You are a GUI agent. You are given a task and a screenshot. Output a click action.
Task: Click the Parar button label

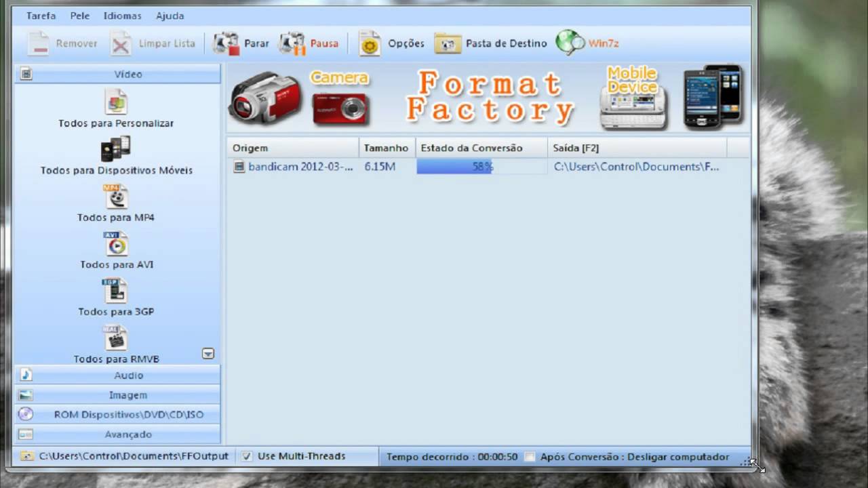pos(256,43)
